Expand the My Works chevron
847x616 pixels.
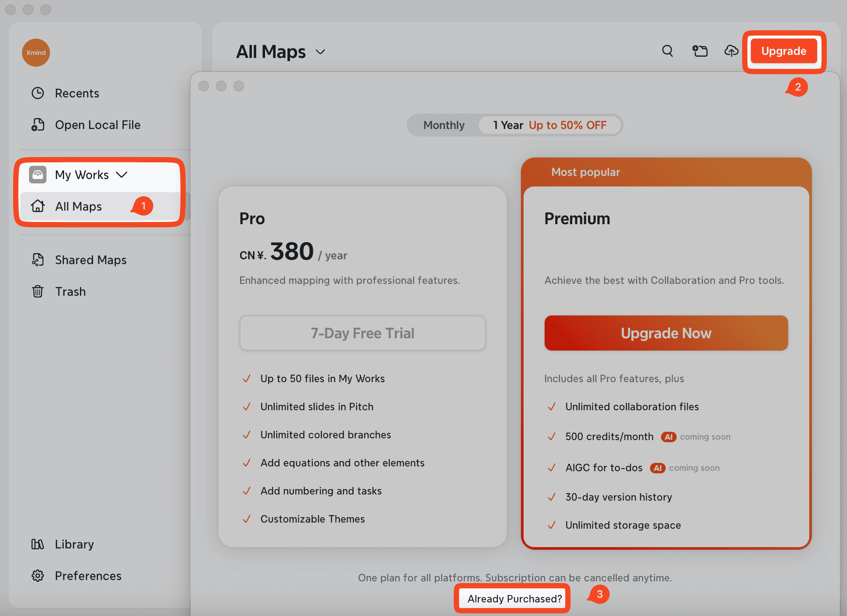[x=122, y=175]
